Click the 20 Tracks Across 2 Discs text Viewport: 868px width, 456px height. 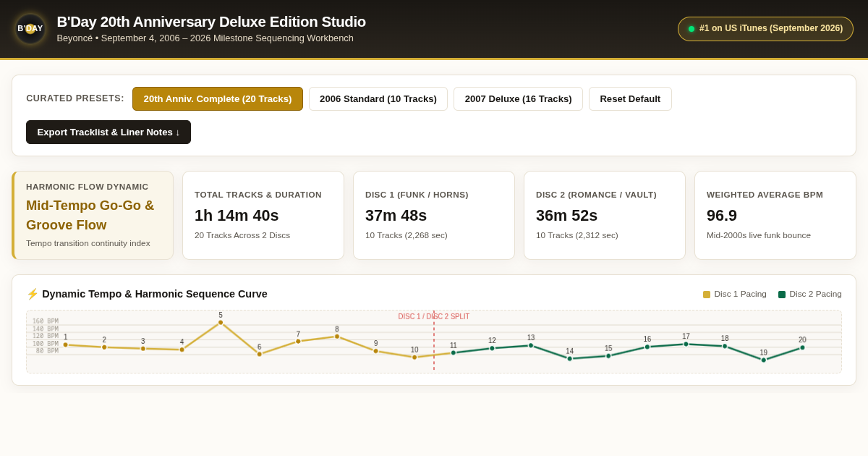(x=242, y=235)
